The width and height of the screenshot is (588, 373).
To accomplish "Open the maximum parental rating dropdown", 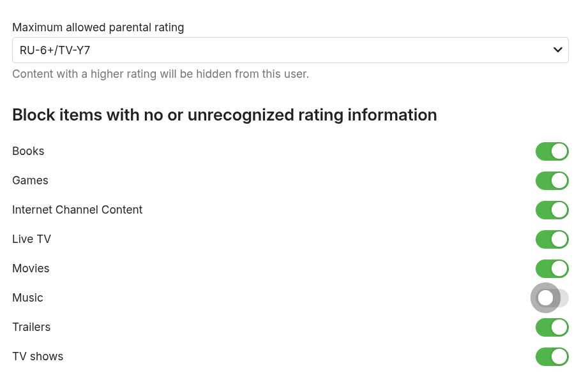I will click(x=281, y=50).
